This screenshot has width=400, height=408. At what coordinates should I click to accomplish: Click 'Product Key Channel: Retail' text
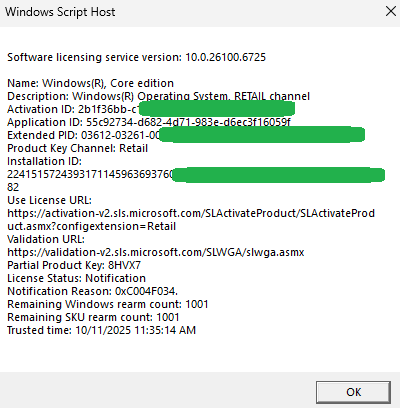78,148
